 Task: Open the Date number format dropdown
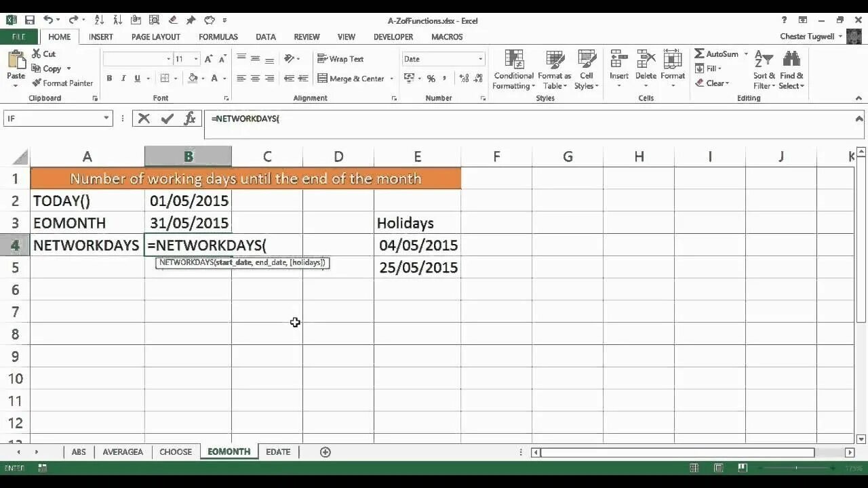(x=481, y=59)
